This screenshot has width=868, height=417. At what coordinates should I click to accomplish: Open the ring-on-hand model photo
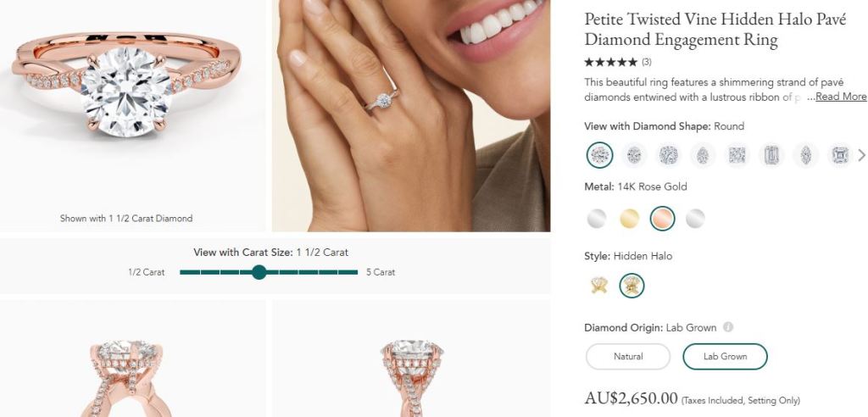coord(411,115)
